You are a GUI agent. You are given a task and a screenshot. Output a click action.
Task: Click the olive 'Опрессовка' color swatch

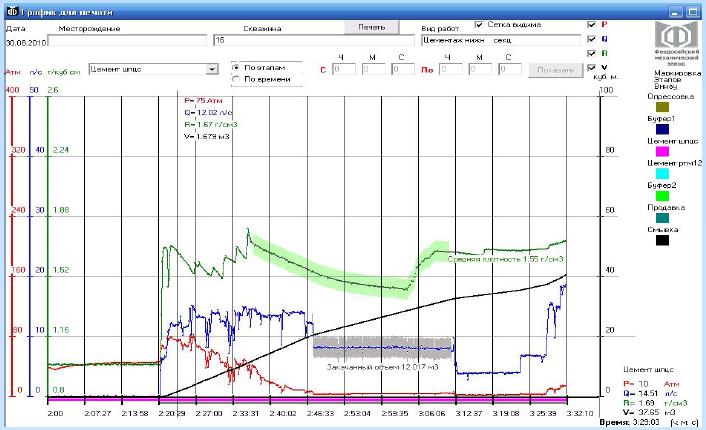click(x=662, y=107)
